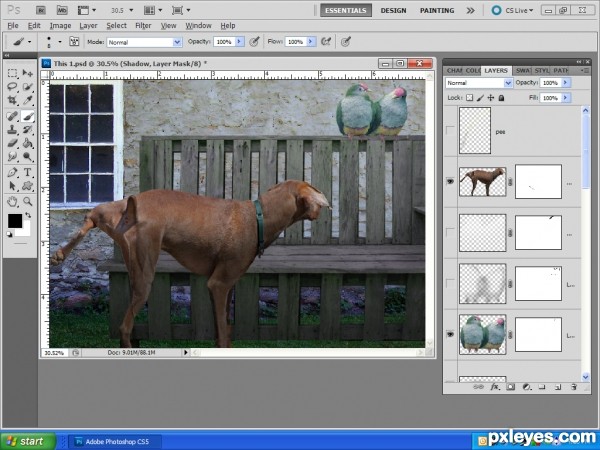Toggle lock transparent pixels
600x450 pixels.
[470, 98]
